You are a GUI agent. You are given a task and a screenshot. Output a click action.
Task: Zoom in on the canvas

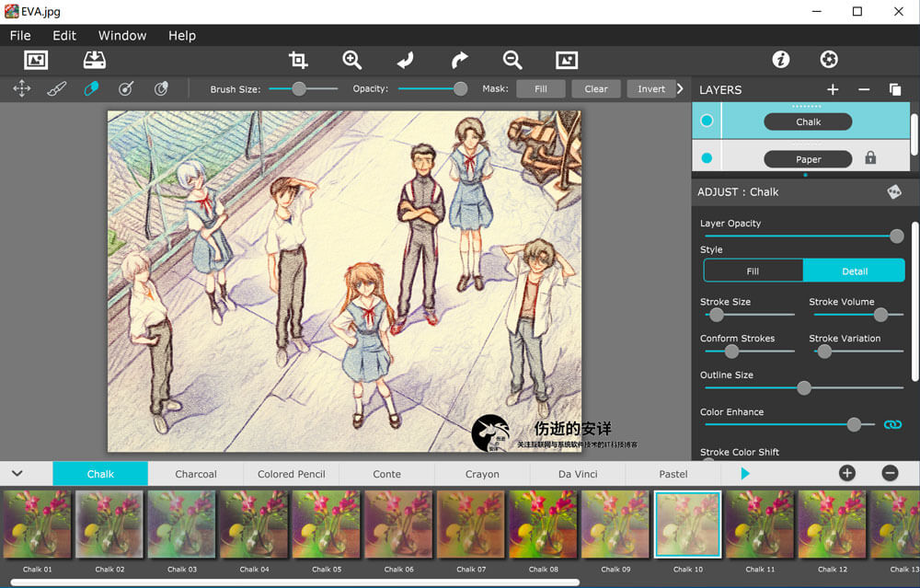pyautogui.click(x=352, y=60)
